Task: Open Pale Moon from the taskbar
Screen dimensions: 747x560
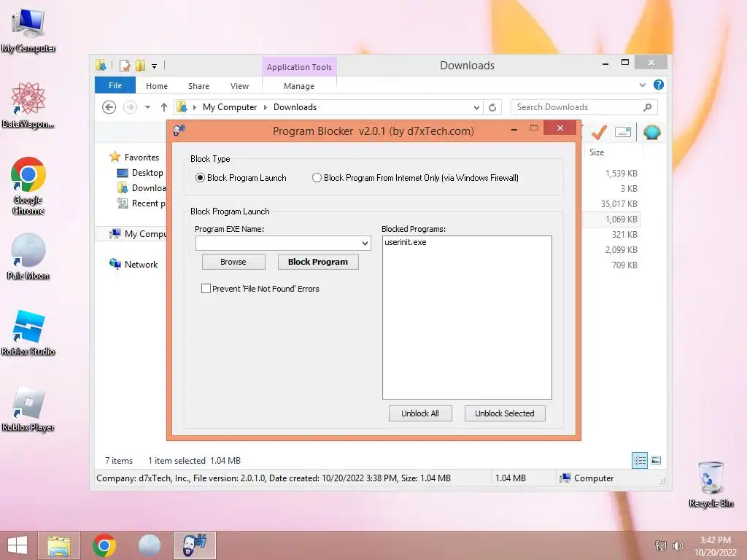Action: click(149, 545)
